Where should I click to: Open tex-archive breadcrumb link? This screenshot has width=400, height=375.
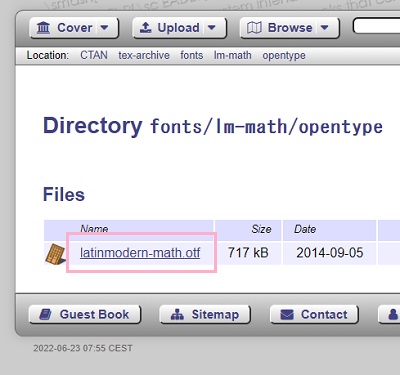144,55
